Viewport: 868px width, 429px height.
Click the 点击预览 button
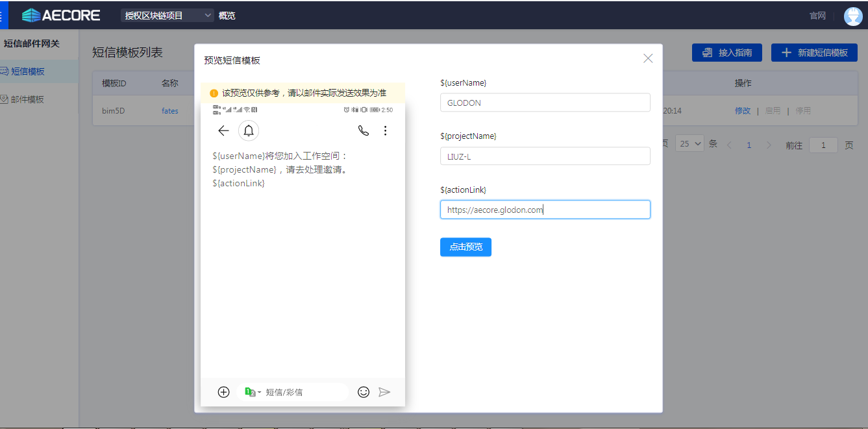click(465, 247)
